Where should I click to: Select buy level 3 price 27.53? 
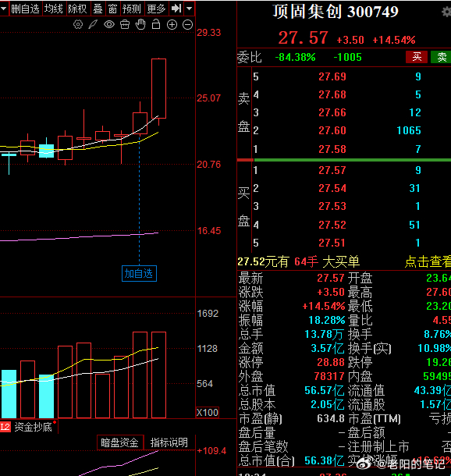coord(332,206)
